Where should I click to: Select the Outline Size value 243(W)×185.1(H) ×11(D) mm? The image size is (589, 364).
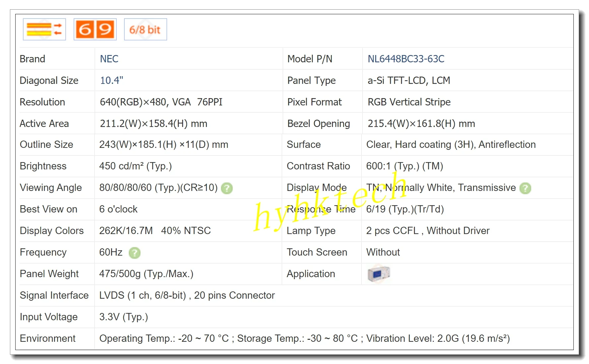(164, 145)
